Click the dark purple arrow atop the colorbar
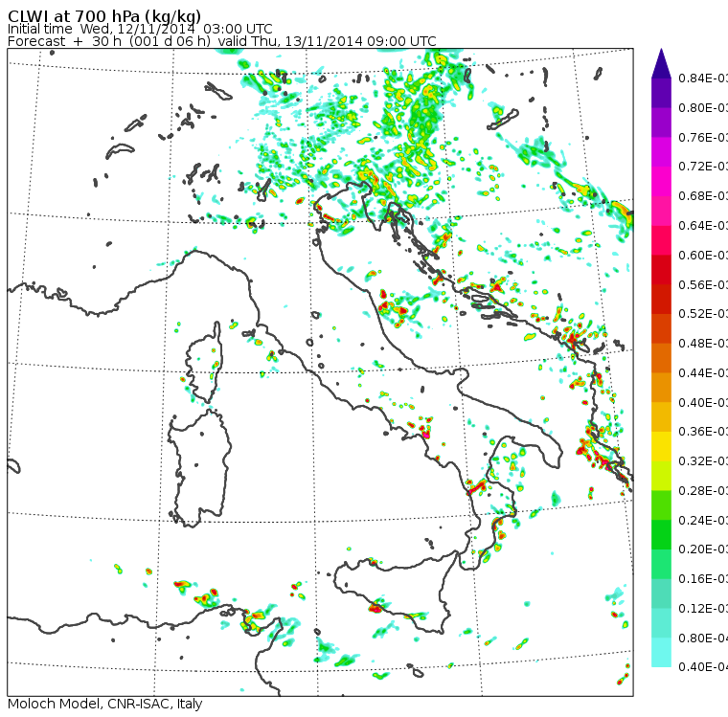This screenshot has width=728, height=717. 661,63
